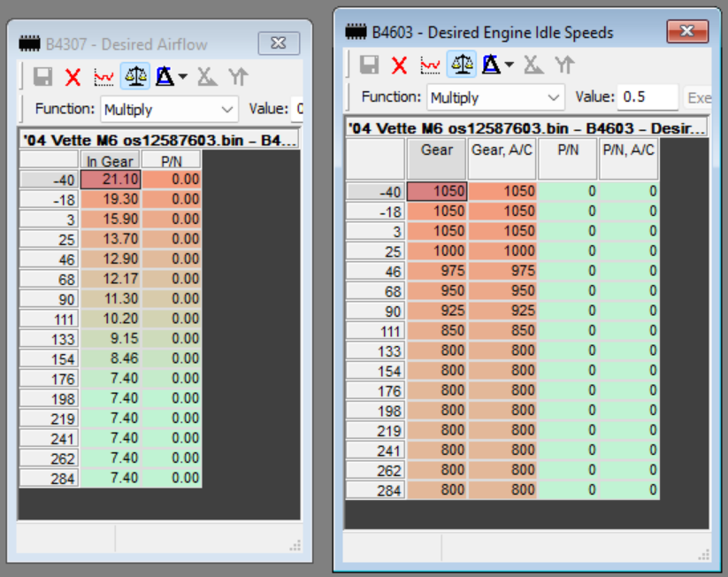Click the Value field showing 0.5
This screenshot has width=728, height=577.
[648, 97]
